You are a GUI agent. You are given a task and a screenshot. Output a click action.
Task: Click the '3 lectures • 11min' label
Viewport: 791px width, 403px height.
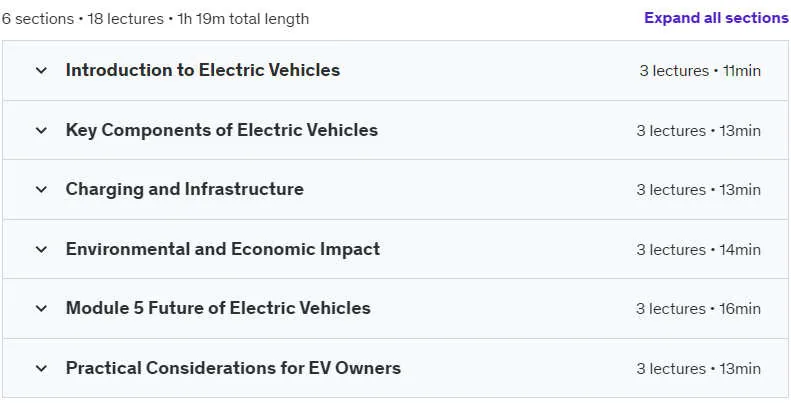(x=700, y=71)
